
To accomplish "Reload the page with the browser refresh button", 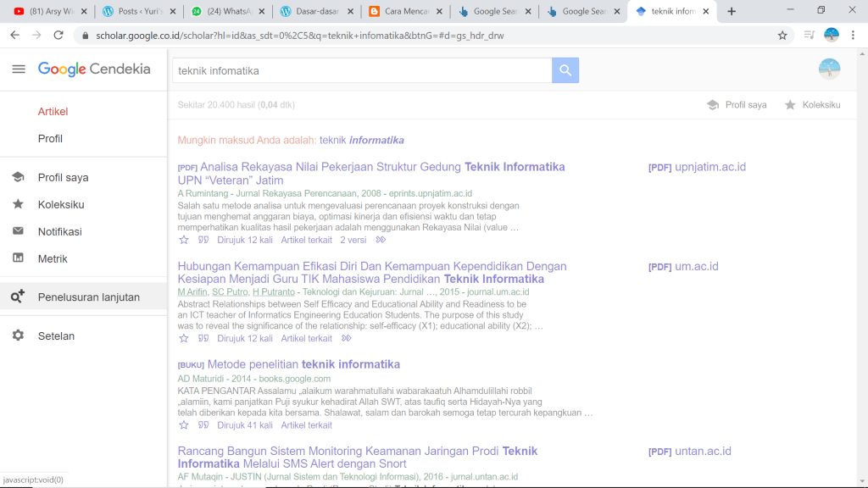I will [58, 36].
